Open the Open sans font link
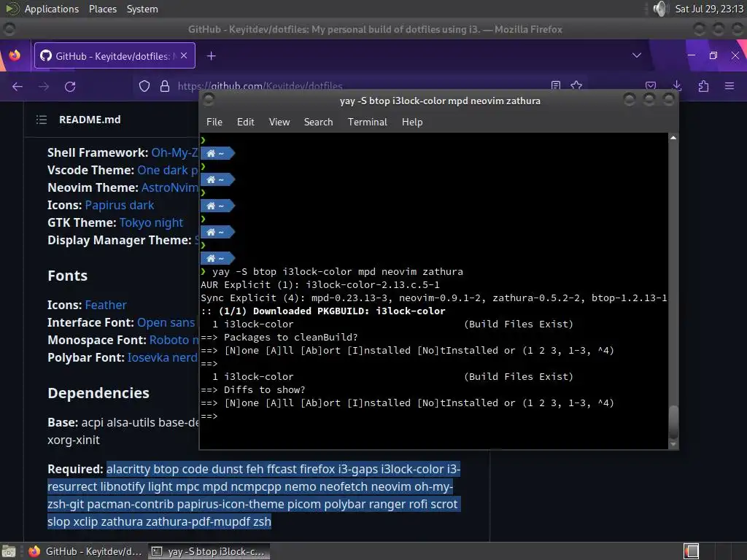The width and height of the screenshot is (747, 560). (166, 323)
